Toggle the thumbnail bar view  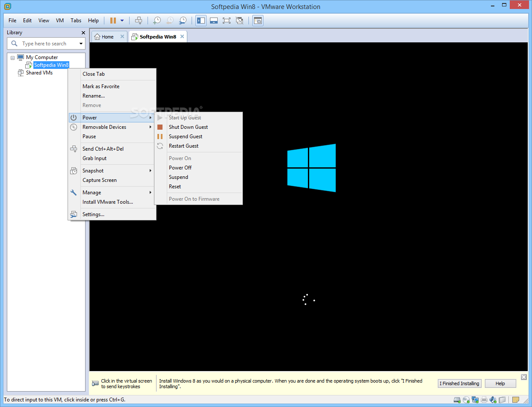click(214, 20)
